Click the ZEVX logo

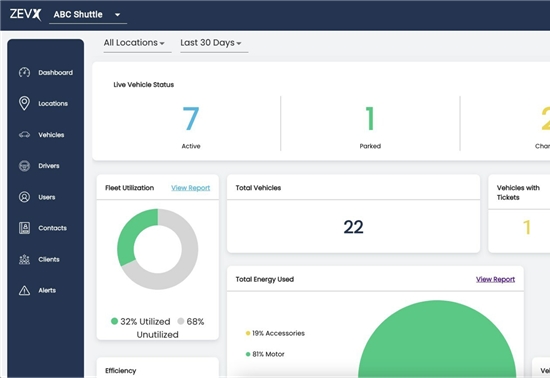click(25, 14)
